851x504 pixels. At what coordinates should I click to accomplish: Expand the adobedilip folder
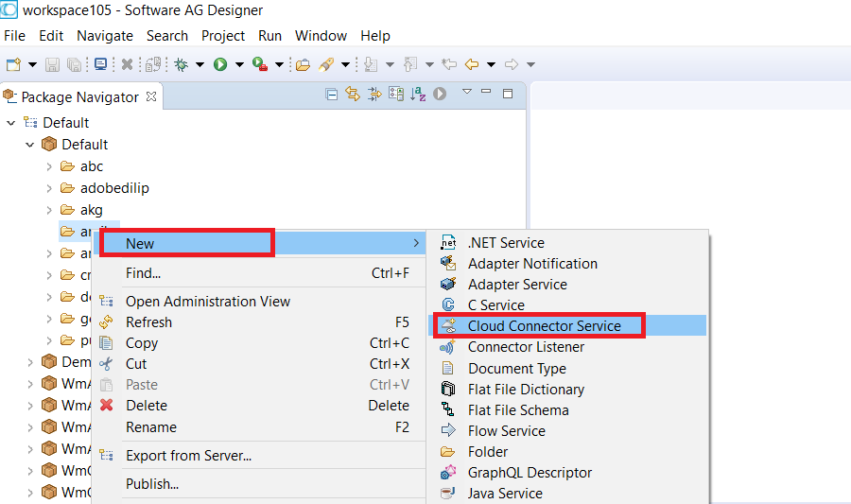pyautogui.click(x=49, y=188)
